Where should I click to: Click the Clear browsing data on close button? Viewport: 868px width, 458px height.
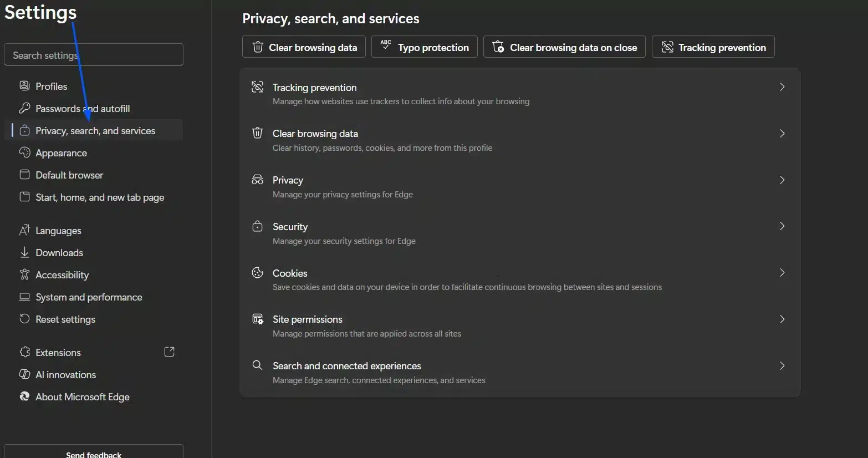(x=564, y=47)
